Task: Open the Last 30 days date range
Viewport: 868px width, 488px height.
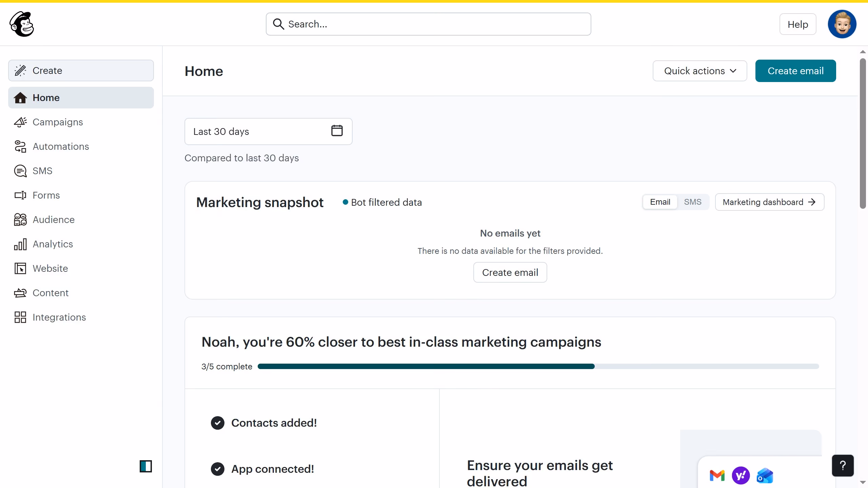Action: pyautogui.click(x=269, y=131)
